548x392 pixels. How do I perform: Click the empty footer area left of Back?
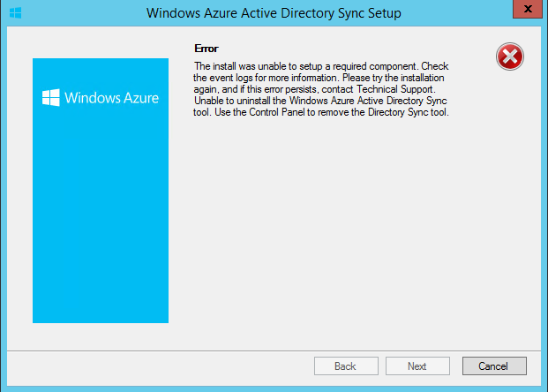point(157,367)
